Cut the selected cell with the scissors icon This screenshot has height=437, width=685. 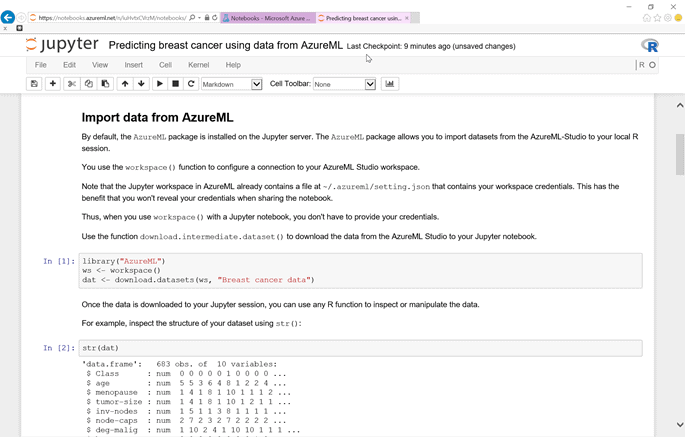coord(72,84)
